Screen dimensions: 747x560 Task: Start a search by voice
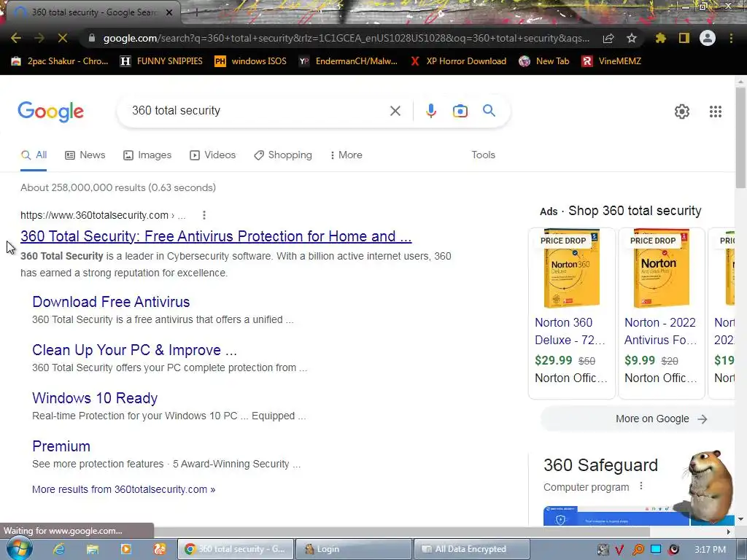pyautogui.click(x=430, y=111)
